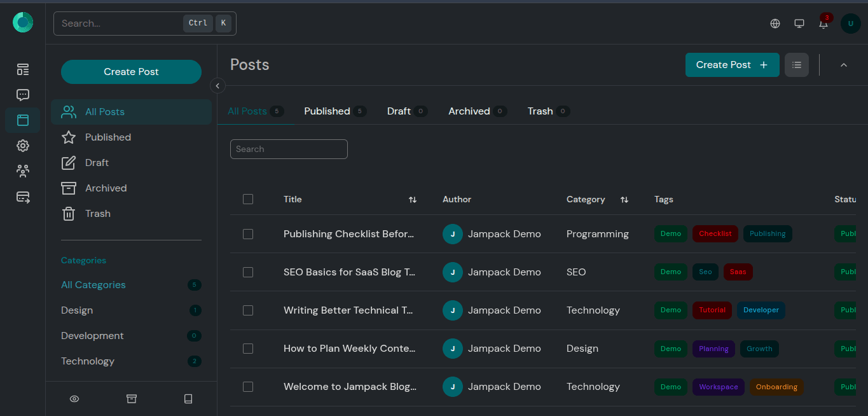This screenshot has height=416, width=868.
Task: Check the Welcome to Jampack Blog checkbox
Action: [x=248, y=387]
